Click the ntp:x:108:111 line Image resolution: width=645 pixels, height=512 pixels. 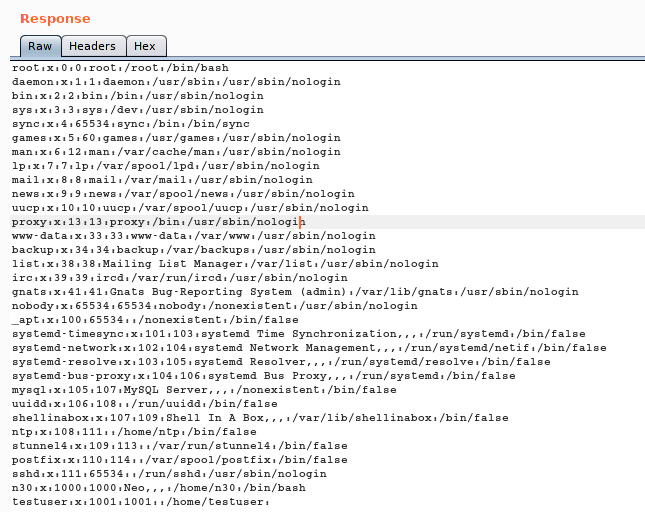(x=134, y=432)
